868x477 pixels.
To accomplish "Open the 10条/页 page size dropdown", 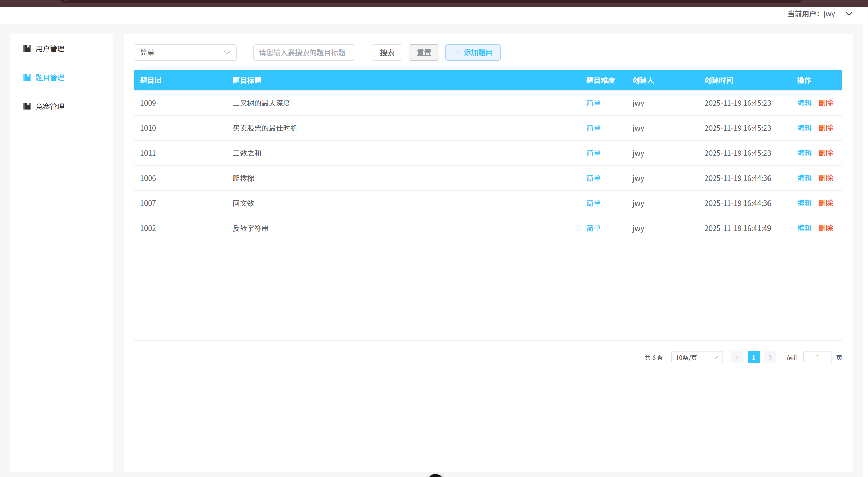I will pos(696,357).
